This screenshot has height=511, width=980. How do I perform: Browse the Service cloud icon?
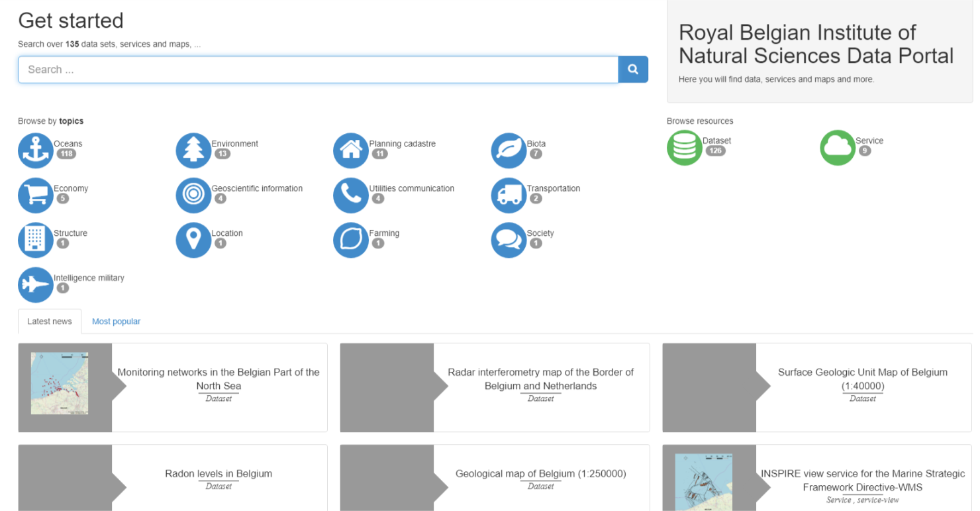point(838,148)
